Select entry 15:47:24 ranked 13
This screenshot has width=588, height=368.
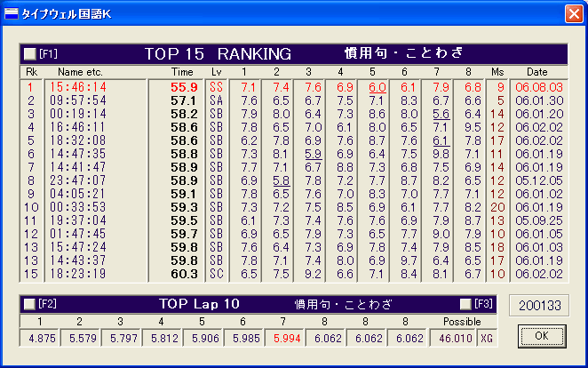point(78,247)
